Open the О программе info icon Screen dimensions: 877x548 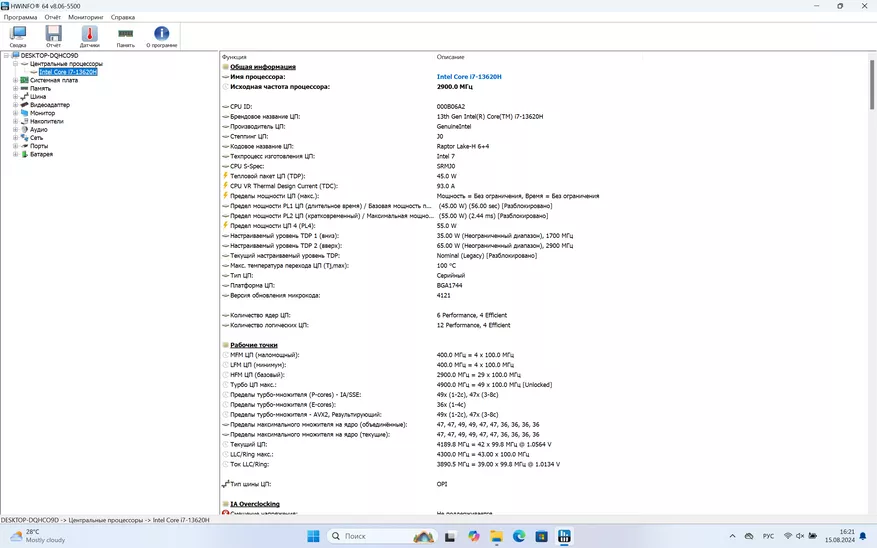(161, 36)
